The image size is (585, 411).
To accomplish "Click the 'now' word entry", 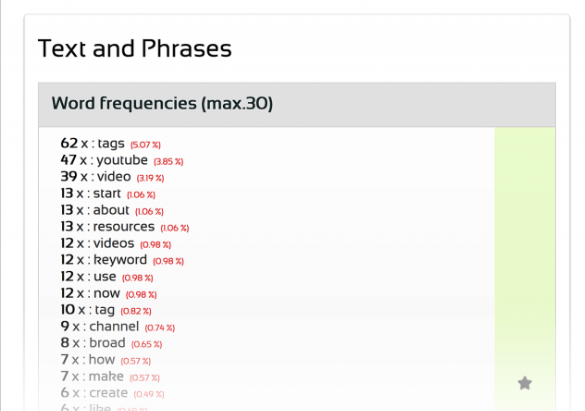I will [109, 294].
